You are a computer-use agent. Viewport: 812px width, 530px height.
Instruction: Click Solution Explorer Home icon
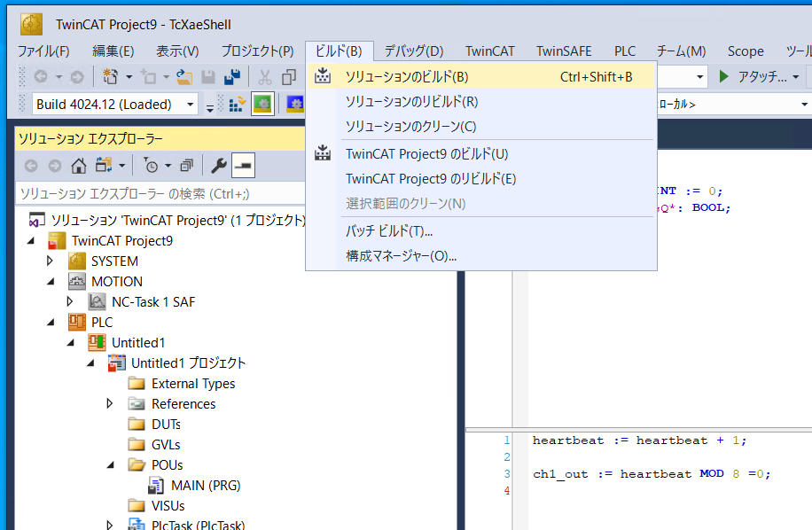79,166
